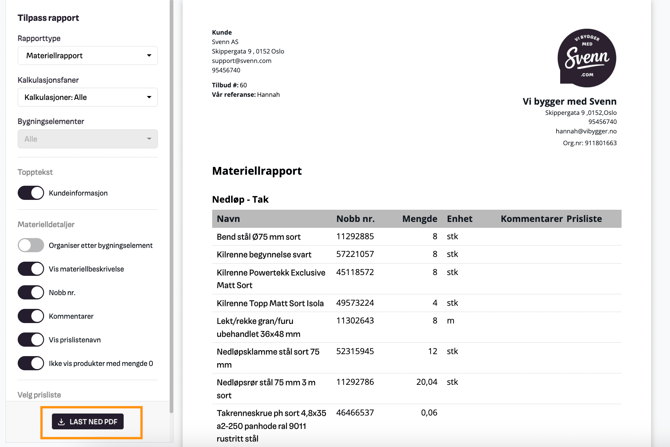
Task: Disable Ikke vis produkter med mengde 0
Action: (x=31, y=364)
